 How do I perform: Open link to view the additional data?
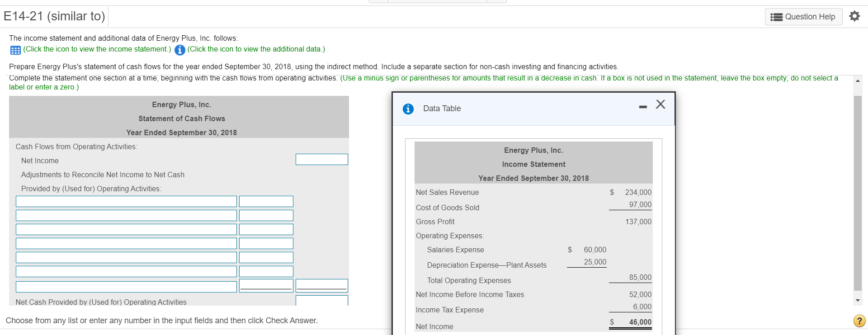256,49
